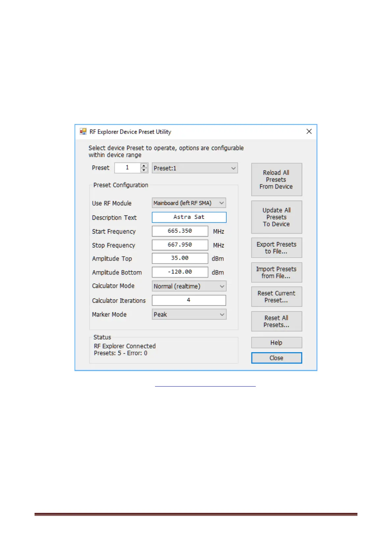Click the window title 'RF Explorer Device Preset Utility'
This screenshot has width=392, height=554.
pos(130,132)
